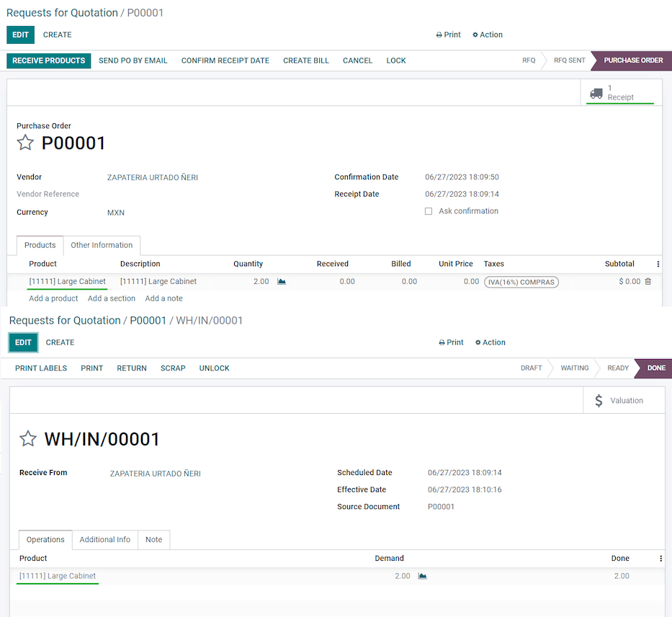This screenshot has height=617, width=672.
Task: Click forecast chart icon next to Demand 2.00
Action: pos(423,576)
